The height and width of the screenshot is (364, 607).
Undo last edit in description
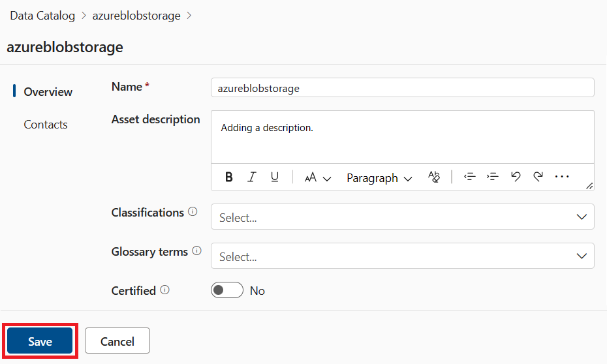coord(516,177)
